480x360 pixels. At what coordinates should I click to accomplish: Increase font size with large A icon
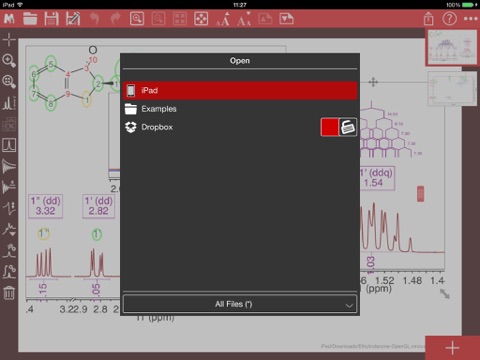coord(223,19)
